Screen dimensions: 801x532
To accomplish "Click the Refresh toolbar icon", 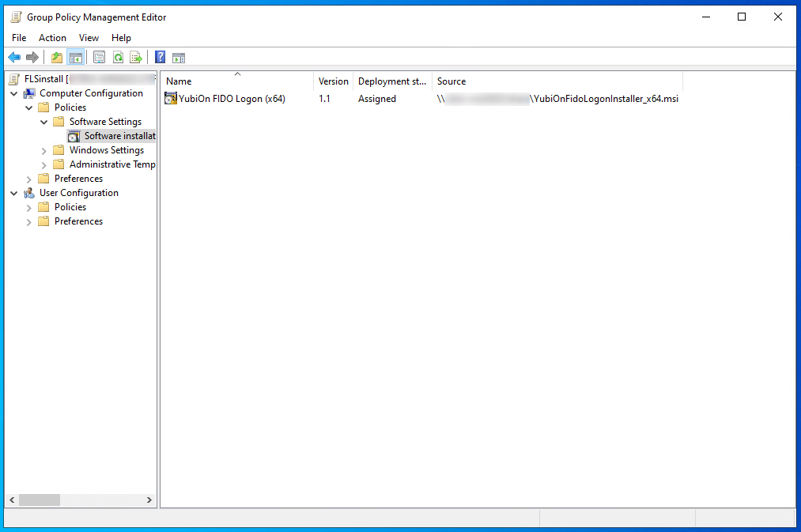I will coord(118,57).
